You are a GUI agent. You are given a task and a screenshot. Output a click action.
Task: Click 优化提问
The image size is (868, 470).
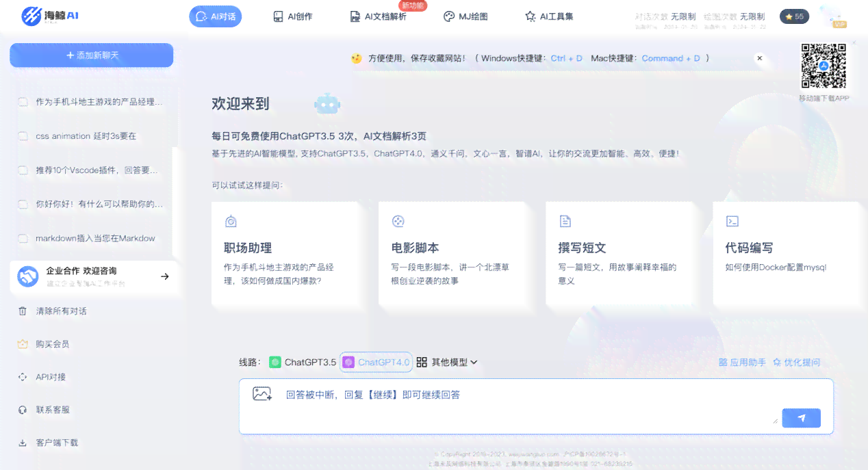(x=796, y=363)
